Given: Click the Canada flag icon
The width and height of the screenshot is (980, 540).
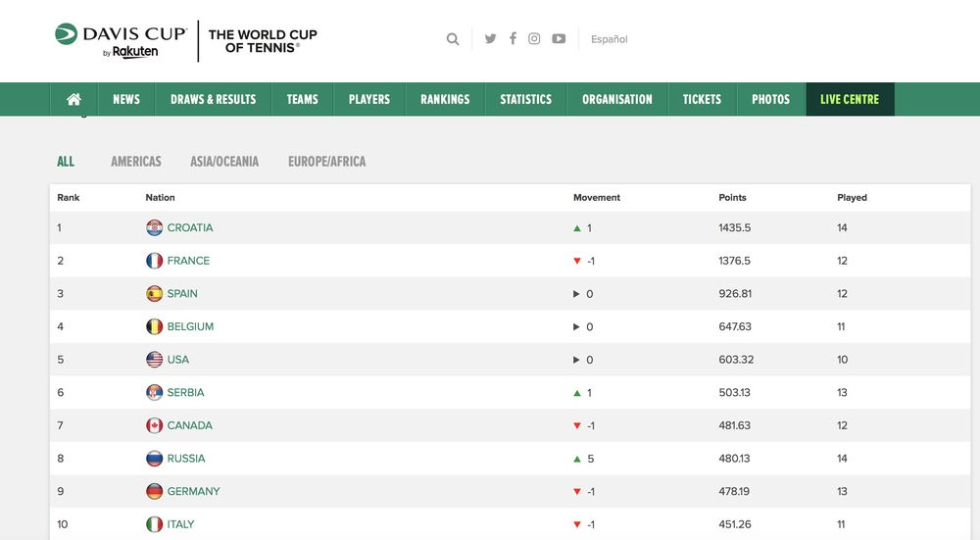Looking at the screenshot, I should tap(154, 425).
